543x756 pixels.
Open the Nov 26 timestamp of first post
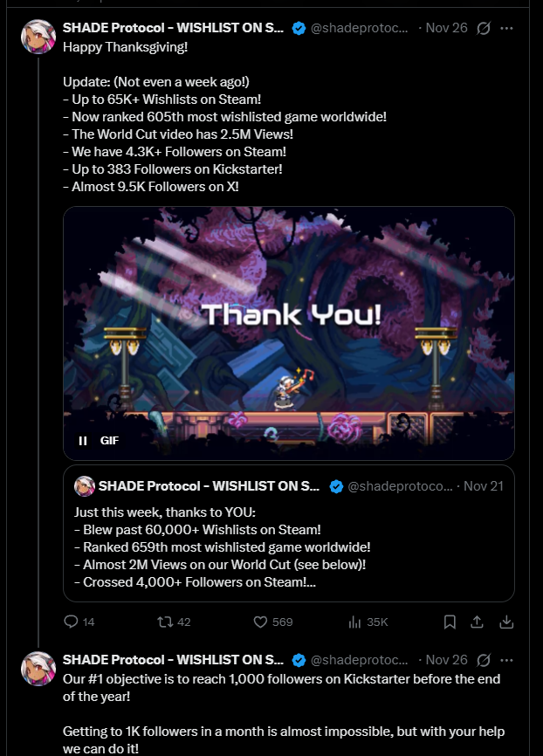[x=447, y=28]
